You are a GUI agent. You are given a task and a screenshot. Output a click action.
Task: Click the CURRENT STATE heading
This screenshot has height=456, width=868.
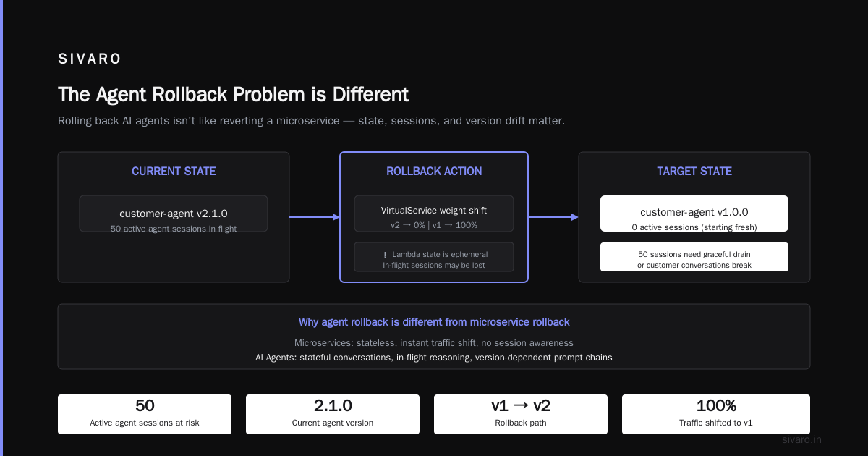point(174,172)
